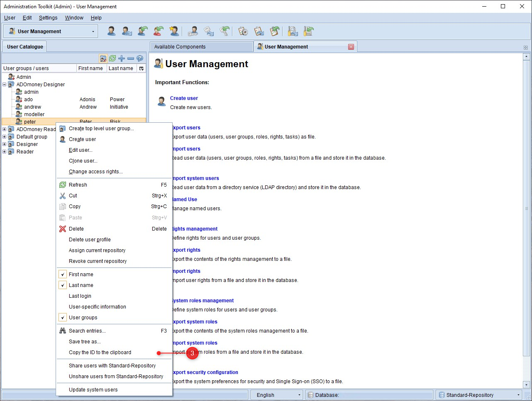Open the help question-mark icon in User Catalogue
The width and height of the screenshot is (532, 401).
(140, 58)
